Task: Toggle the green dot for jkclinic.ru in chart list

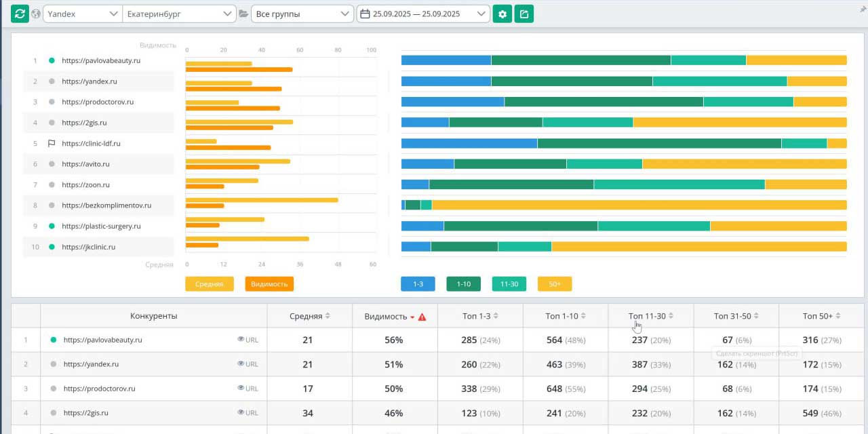Action: 52,247
